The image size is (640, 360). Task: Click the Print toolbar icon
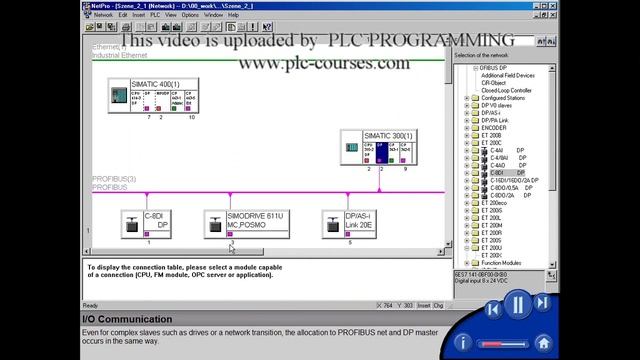[x=127, y=27]
